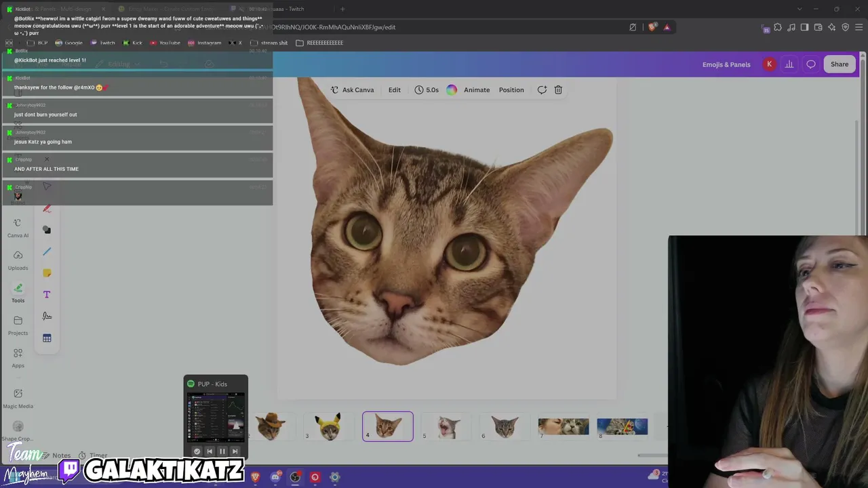Screen dimensions: 868x488
Task: Open the REEEEEEEEEEEE bookmarks folder
Action: pyautogui.click(x=319, y=43)
